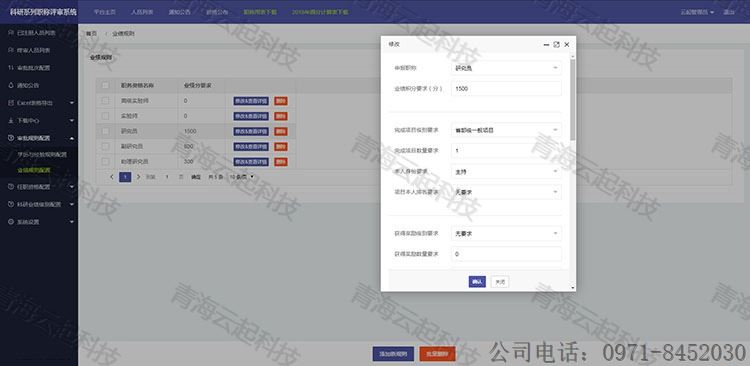
Task: Click the 业绩积分要求 field containing 1500
Action: pyautogui.click(x=506, y=89)
